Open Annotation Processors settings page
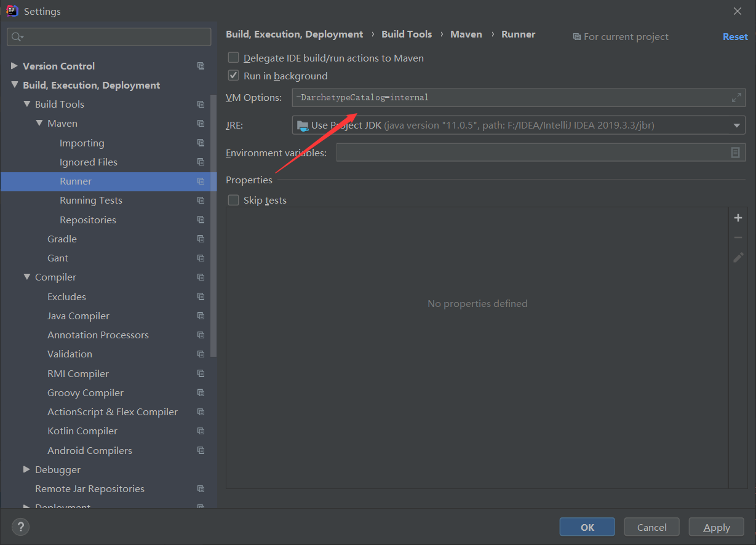Screen dimensions: 756x545 point(98,335)
